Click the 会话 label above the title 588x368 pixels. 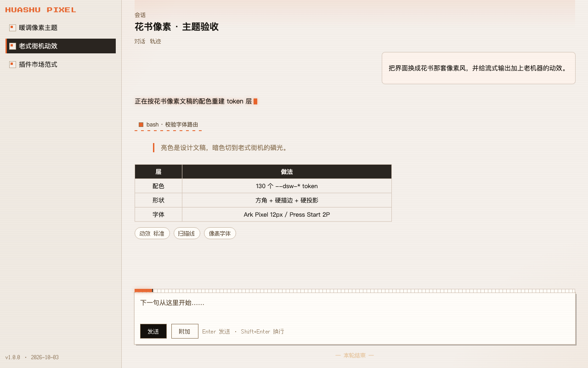pos(140,15)
